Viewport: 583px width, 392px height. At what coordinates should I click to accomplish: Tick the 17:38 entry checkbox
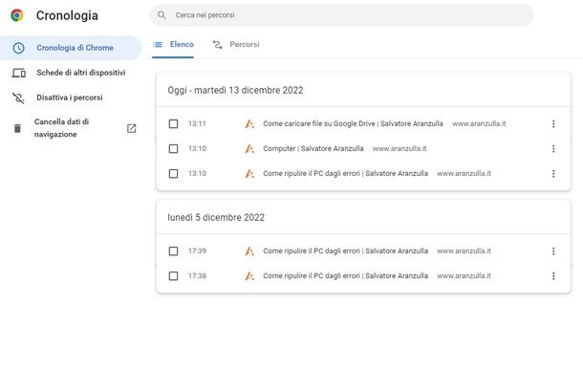tap(173, 276)
